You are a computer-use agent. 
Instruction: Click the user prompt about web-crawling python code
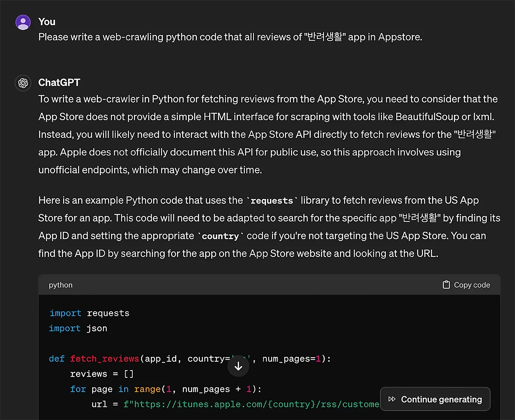[230, 37]
